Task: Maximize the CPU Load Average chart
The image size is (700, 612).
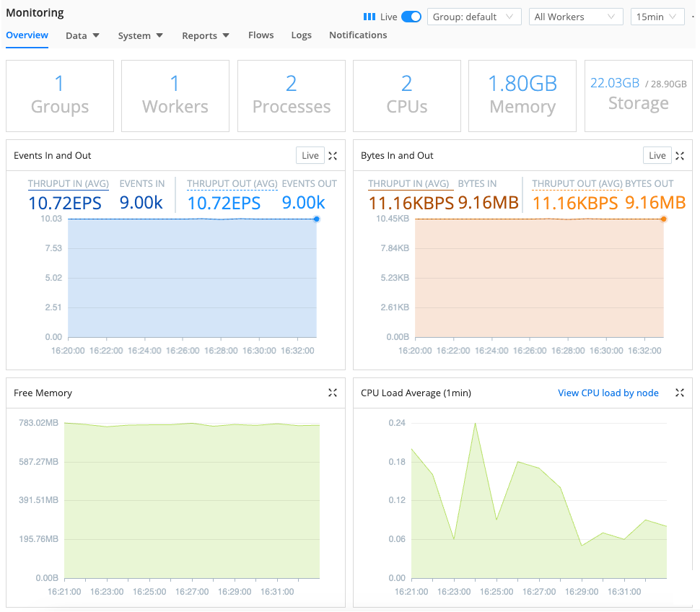Action: click(x=679, y=393)
